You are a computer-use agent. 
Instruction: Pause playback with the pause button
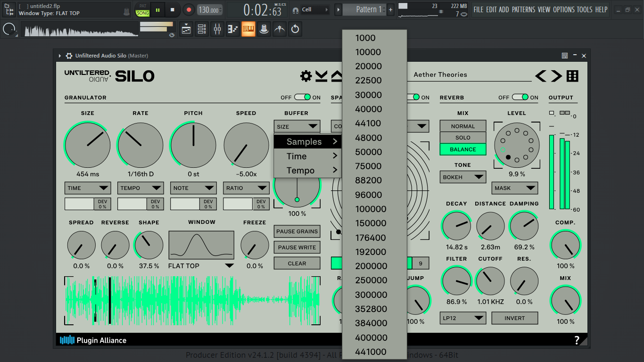tap(157, 9)
